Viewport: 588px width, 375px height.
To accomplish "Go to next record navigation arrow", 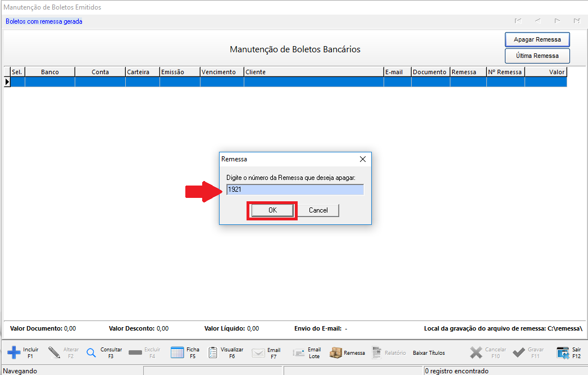I will click(x=557, y=21).
